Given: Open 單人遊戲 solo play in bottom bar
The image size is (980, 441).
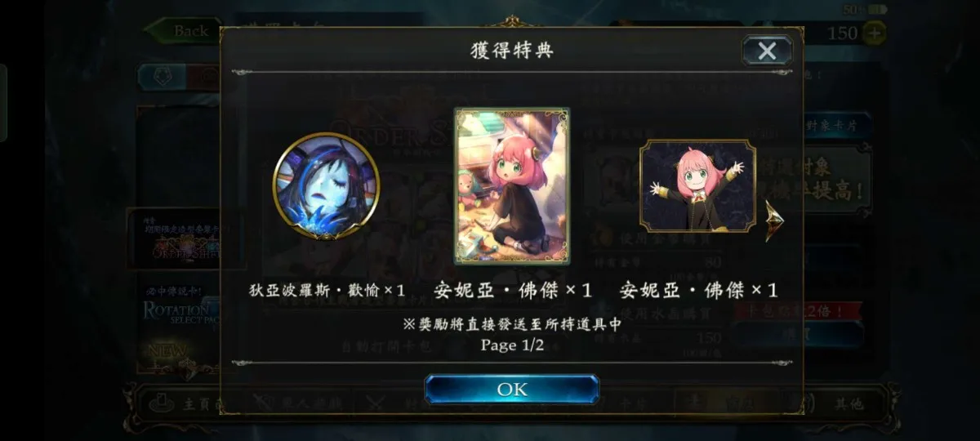Looking at the screenshot, I should (282, 402).
